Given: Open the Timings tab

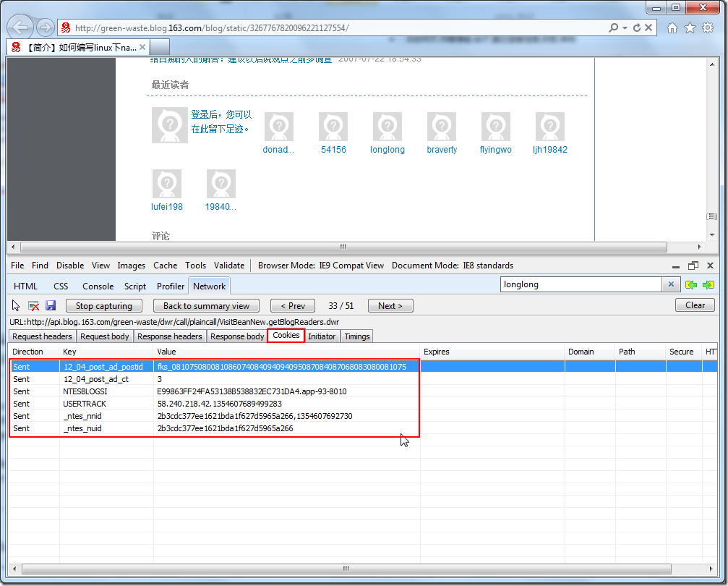Looking at the screenshot, I should point(357,336).
